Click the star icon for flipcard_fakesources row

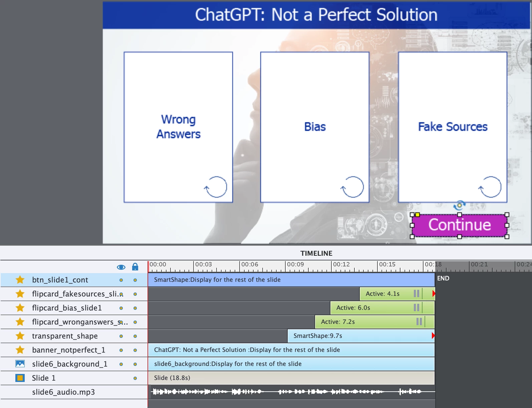pos(20,294)
